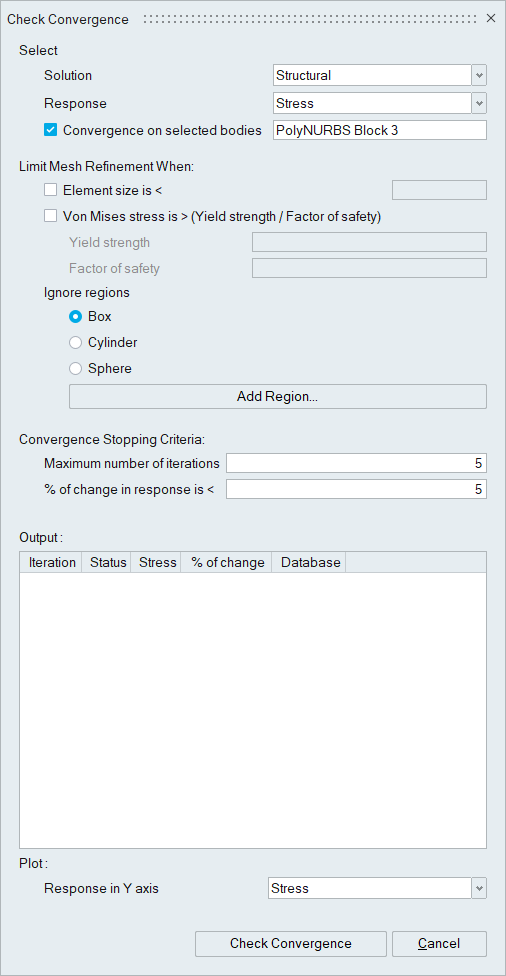Close the Check Convergence dialog
This screenshot has width=506, height=976.
pos(490,19)
